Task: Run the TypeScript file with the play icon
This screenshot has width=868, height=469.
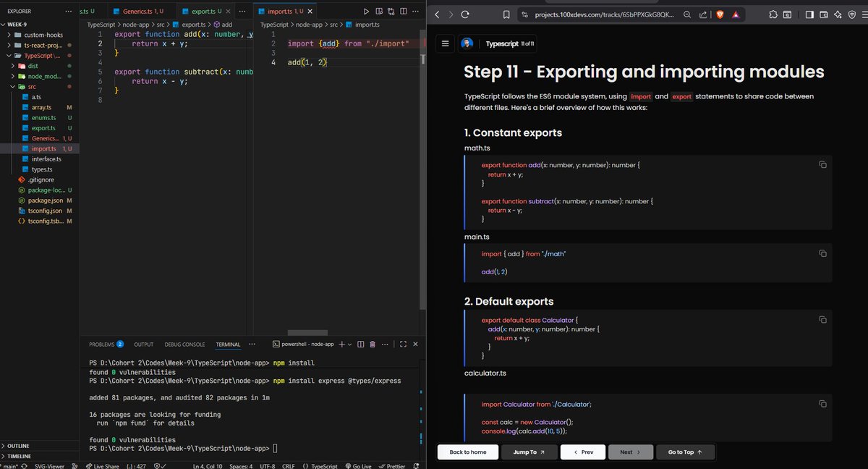Action: click(x=367, y=12)
